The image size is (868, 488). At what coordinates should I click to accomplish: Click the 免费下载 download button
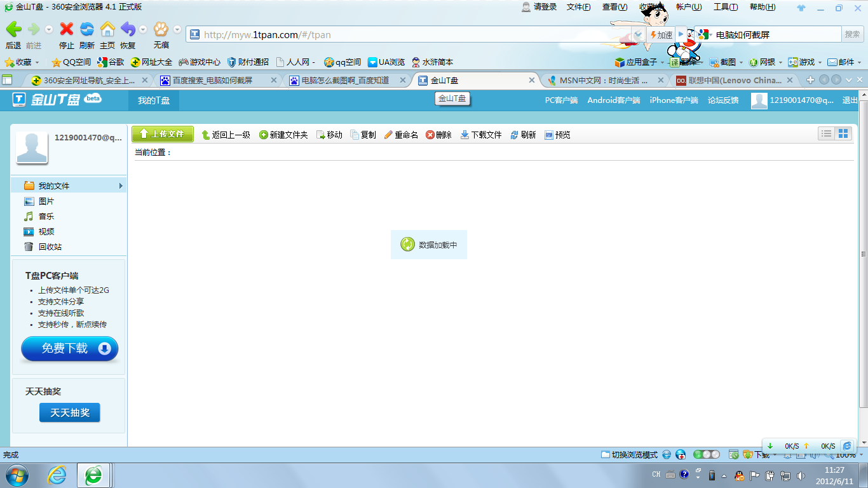coord(70,349)
